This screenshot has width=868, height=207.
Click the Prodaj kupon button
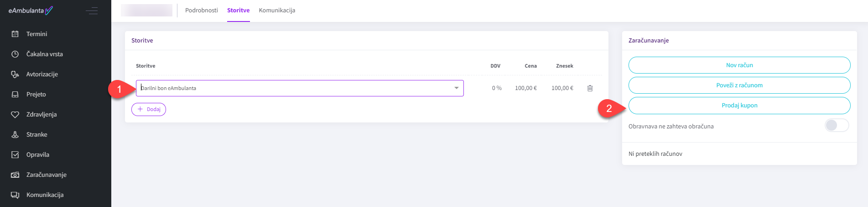(739, 105)
